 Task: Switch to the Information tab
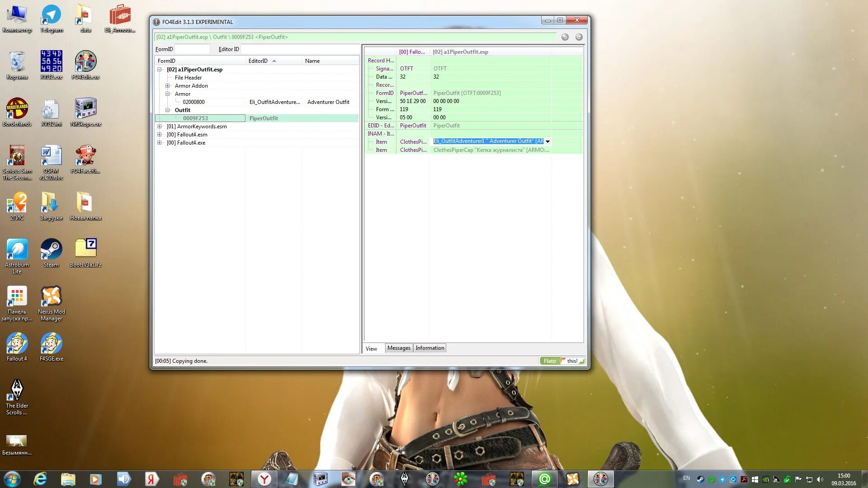(430, 348)
